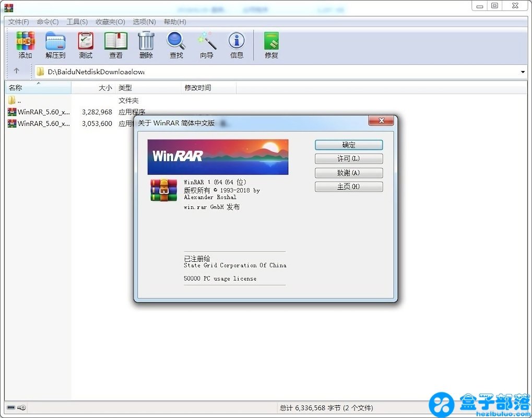Viewport: 532px width, 418px height.
Task: Click the Test (测试) toolbar icon
Action: click(86, 44)
